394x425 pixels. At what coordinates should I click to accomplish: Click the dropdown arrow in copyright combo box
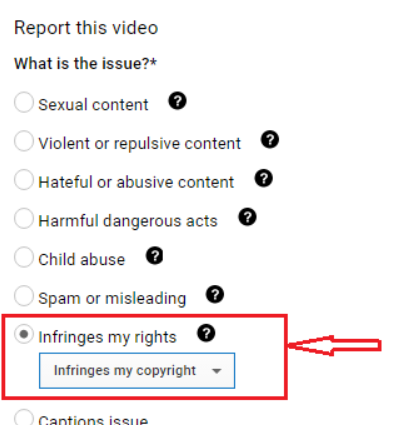217,371
